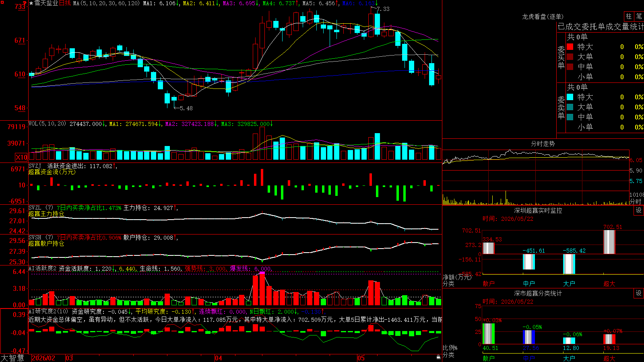The image size is (644, 362).
Task: Click the 委买单 section label
Action: click(561, 57)
